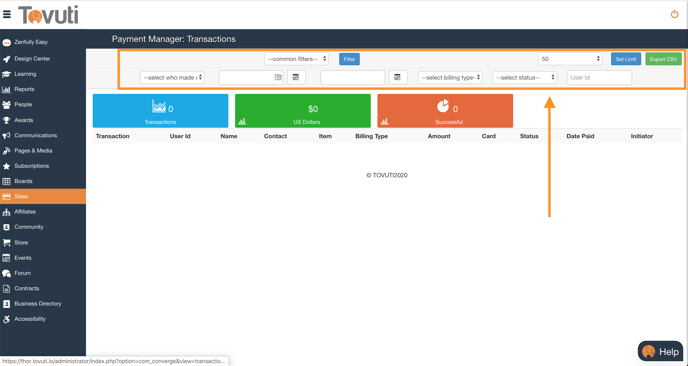This screenshot has width=688, height=366.
Task: Click the © TOVUTI2020 footer text
Action: pos(387,175)
